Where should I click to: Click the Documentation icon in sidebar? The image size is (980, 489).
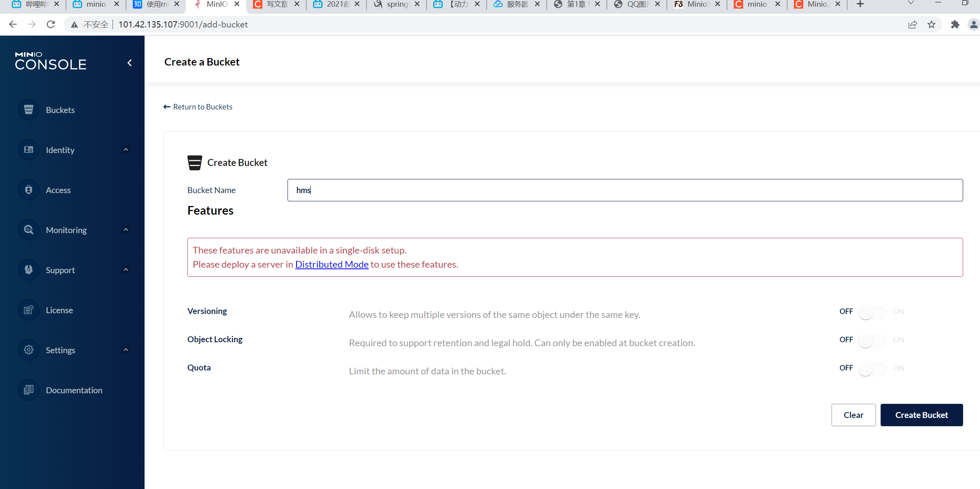[29, 390]
